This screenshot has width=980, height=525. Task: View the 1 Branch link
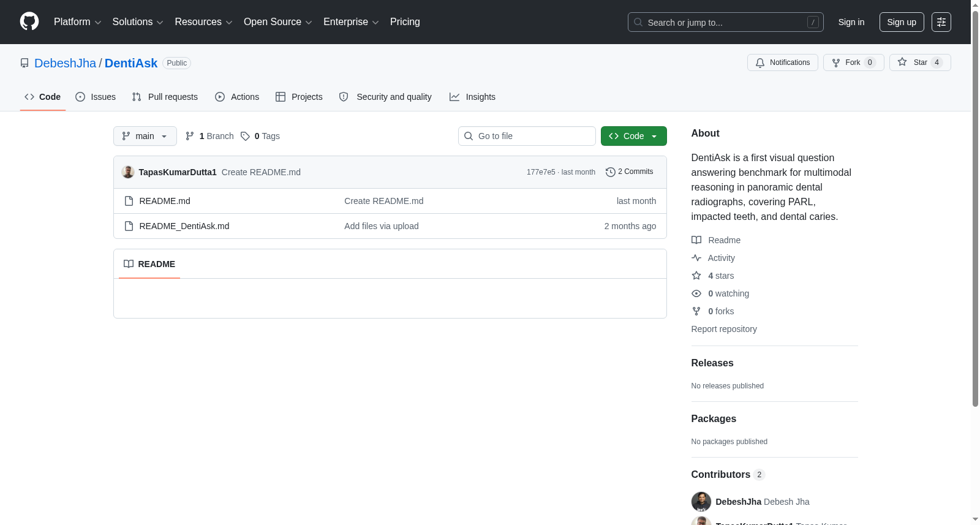pos(209,136)
